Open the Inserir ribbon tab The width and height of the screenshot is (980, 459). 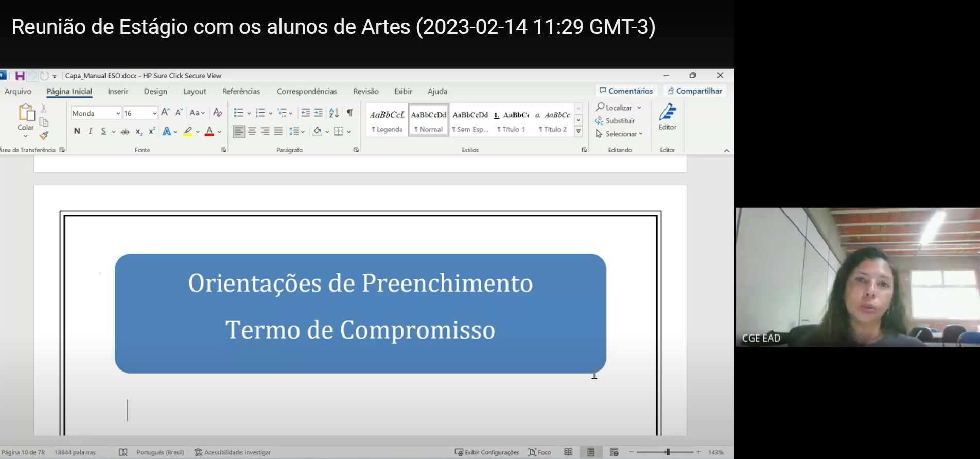pos(118,91)
